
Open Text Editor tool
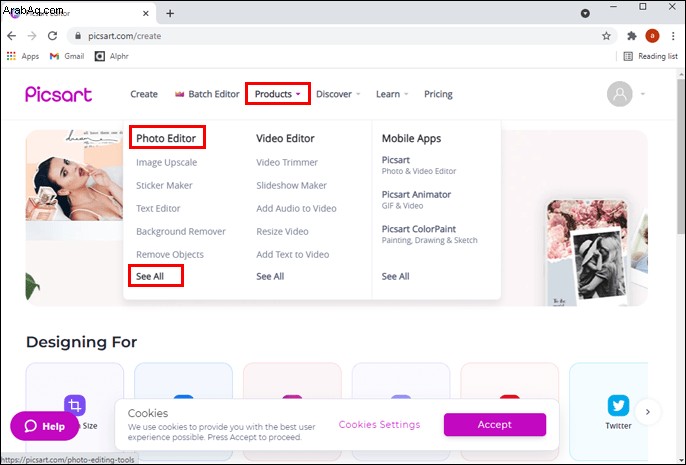point(158,208)
